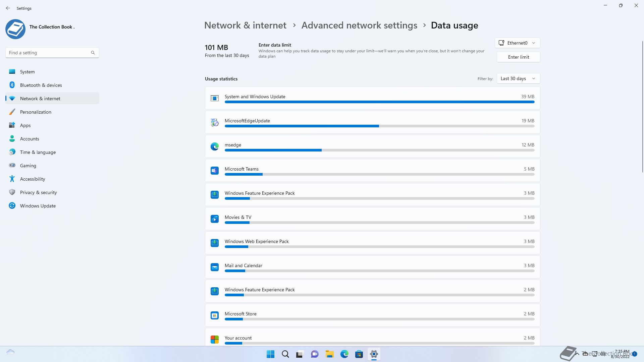This screenshot has height=362, width=644.
Task: Click the Windows Web Experience Pack icon
Action: click(215, 243)
